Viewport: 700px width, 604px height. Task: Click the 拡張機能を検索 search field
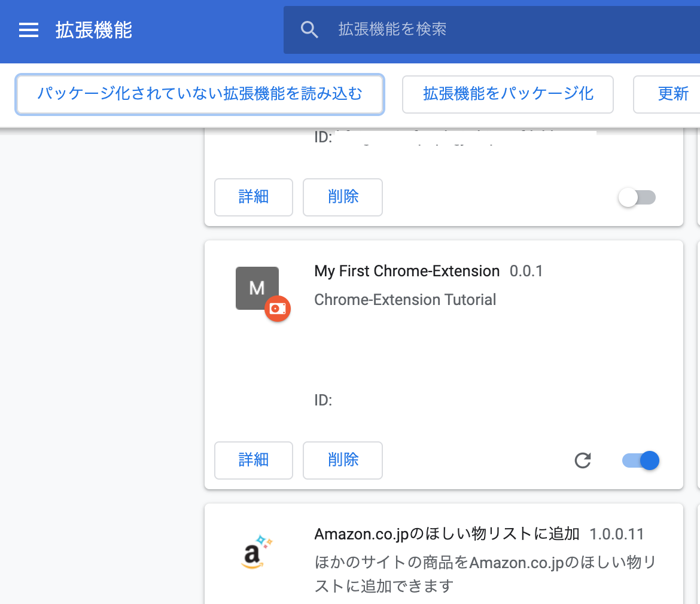coord(392,29)
